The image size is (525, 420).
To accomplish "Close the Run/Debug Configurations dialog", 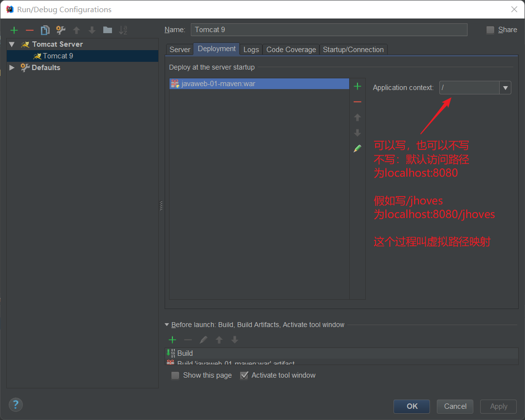I will pyautogui.click(x=514, y=9).
